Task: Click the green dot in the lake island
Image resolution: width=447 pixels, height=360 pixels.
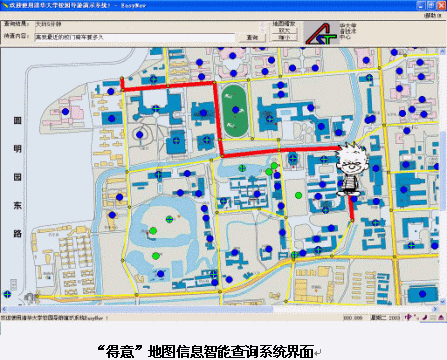Action: (x=153, y=231)
